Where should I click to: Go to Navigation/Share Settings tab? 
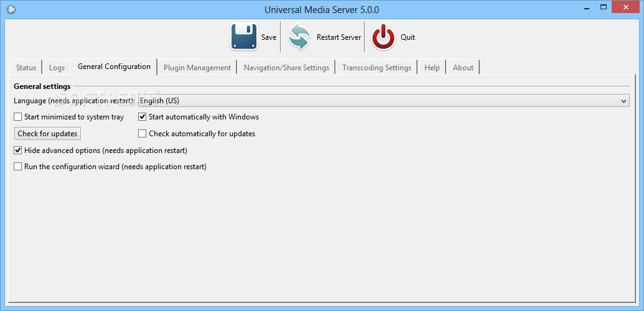286,68
